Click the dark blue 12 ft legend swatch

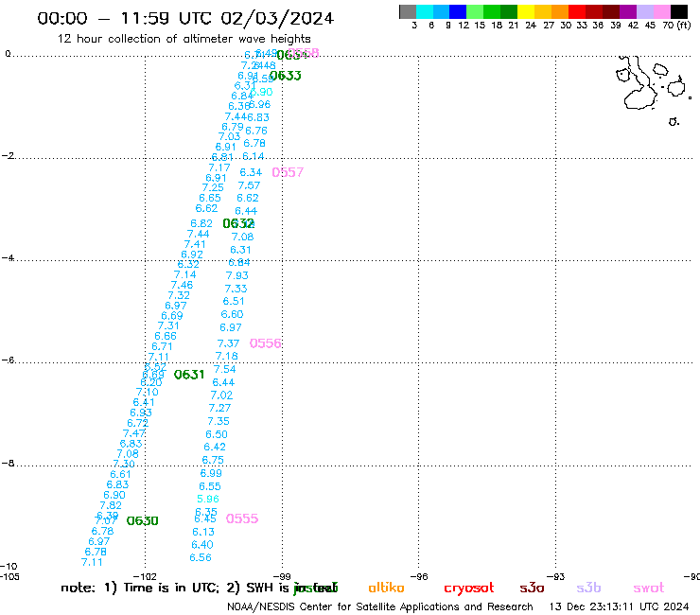(x=458, y=12)
